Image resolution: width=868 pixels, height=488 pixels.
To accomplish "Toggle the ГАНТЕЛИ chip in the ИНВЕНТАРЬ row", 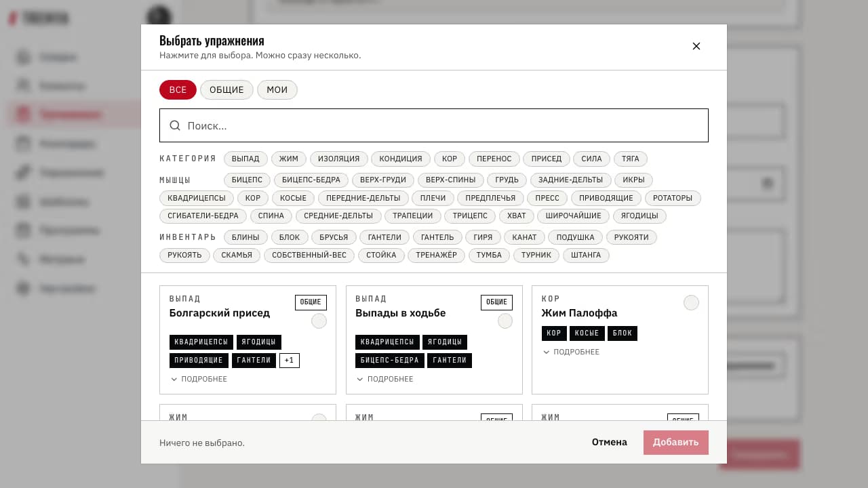I will pyautogui.click(x=384, y=237).
